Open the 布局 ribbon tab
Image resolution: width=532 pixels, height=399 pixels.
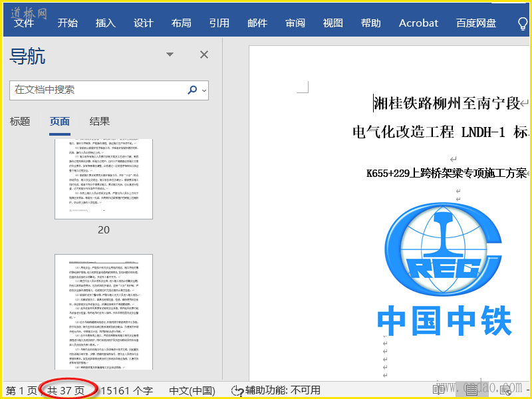point(181,23)
